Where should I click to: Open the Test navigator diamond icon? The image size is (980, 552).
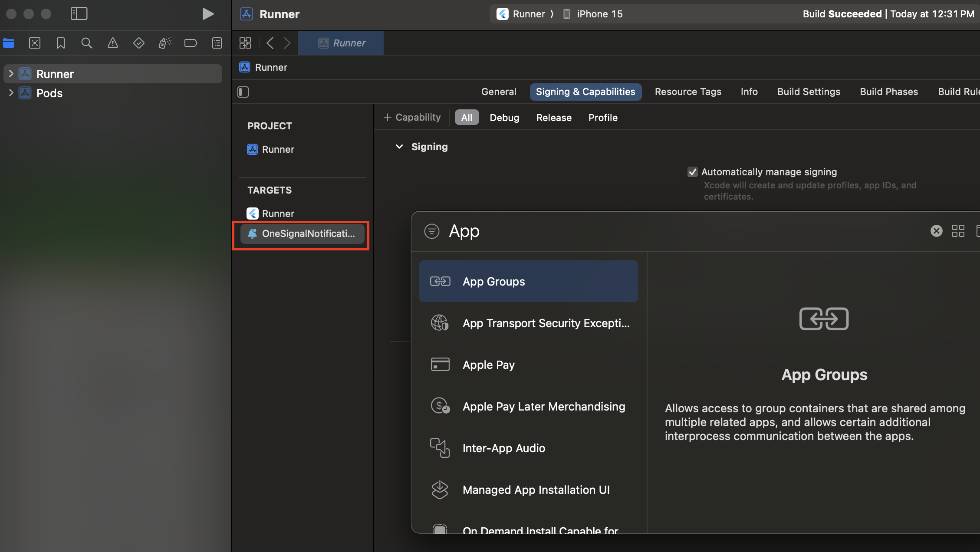pyautogui.click(x=139, y=43)
